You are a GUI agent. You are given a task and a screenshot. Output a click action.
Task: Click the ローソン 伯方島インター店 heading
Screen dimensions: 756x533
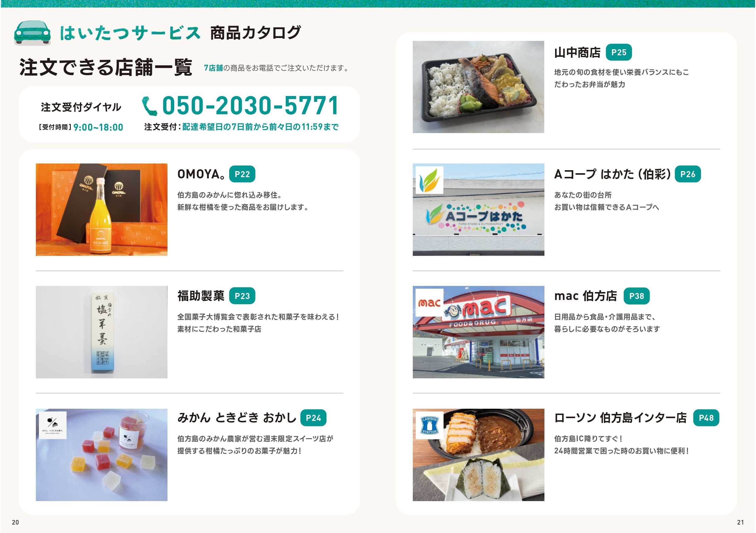620,418
